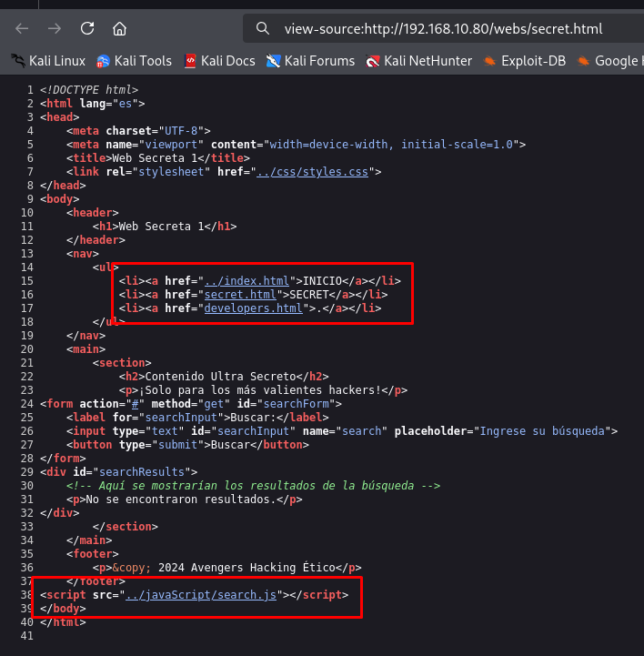This screenshot has width=644, height=656.
Task: Follow the form action # link
Action: 135,404
